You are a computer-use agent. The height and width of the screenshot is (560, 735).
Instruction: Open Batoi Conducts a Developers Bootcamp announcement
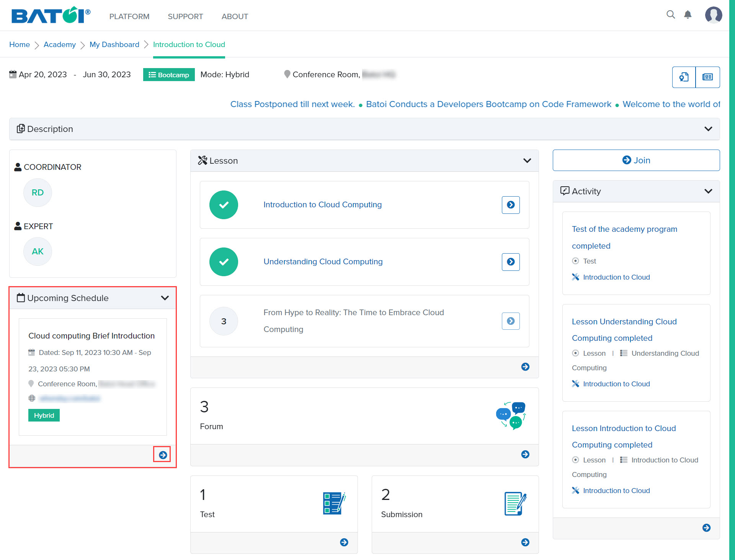[x=489, y=104]
